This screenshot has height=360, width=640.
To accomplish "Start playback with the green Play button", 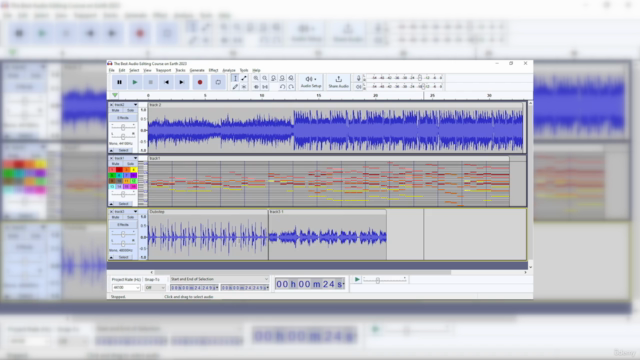I will point(135,82).
